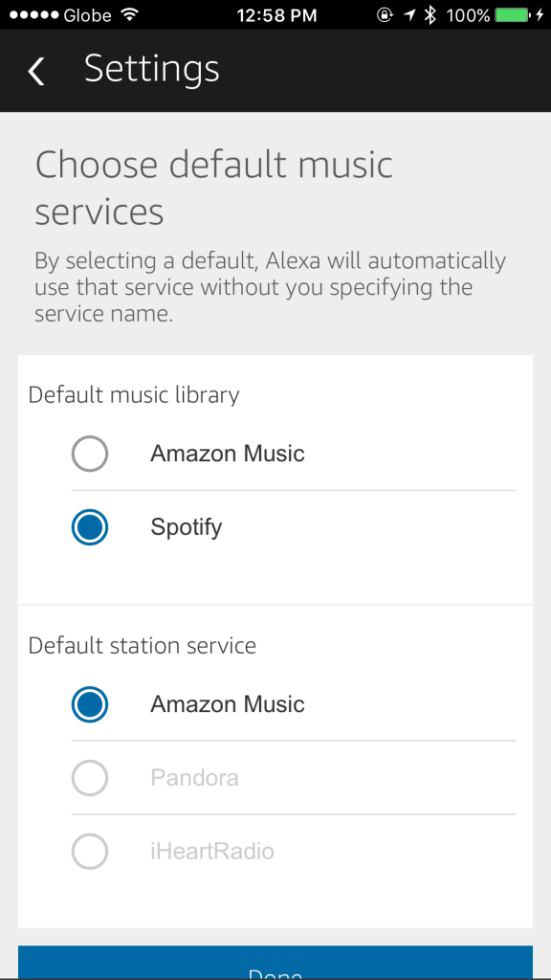551x980 pixels.
Task: Select Amazon Music as default station service
Action: point(89,704)
